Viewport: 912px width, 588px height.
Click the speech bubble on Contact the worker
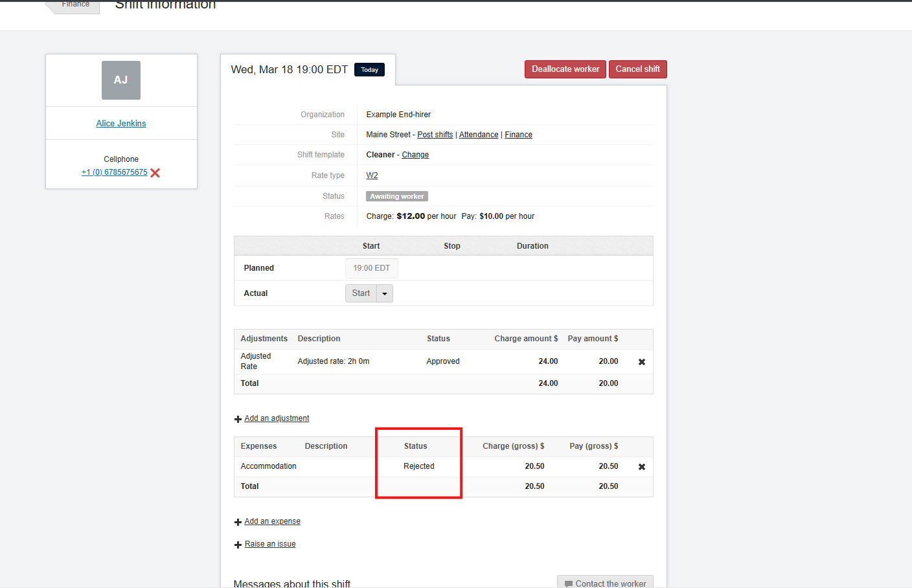point(569,583)
